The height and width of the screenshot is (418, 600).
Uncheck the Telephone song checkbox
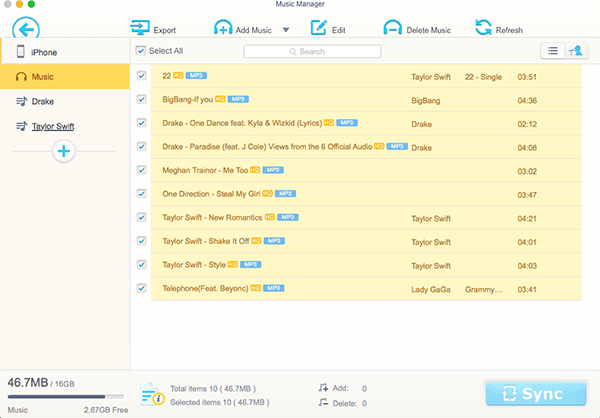pos(142,288)
